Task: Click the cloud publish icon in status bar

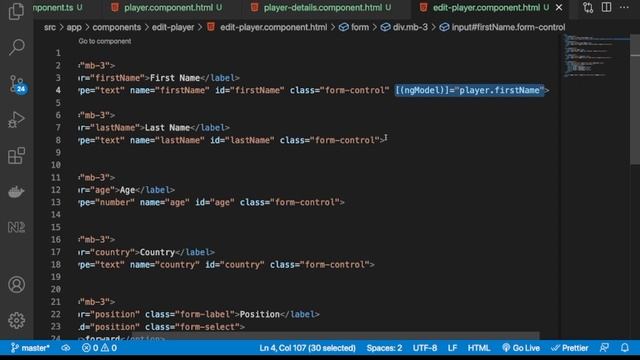Action: [65, 348]
